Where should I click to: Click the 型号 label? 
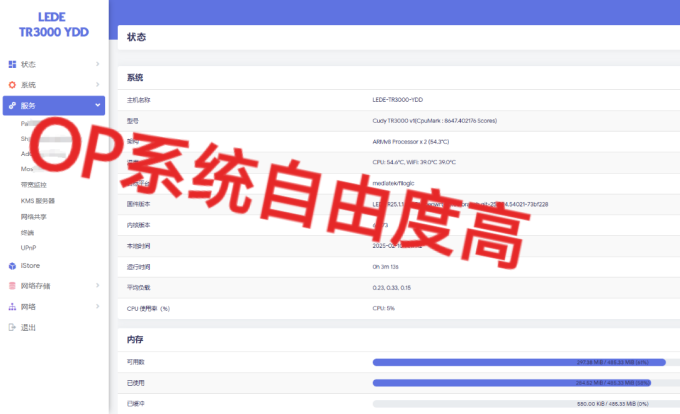tap(132, 121)
